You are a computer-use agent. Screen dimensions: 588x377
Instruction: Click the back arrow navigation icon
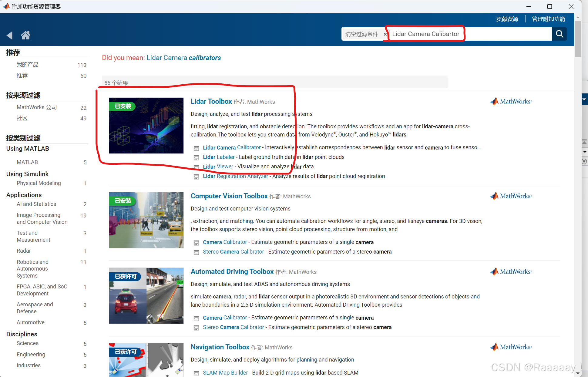10,35
